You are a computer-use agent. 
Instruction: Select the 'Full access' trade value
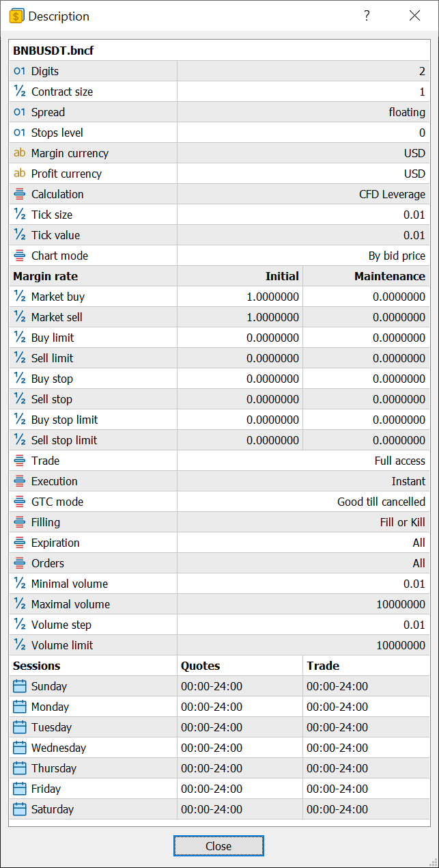(x=400, y=461)
